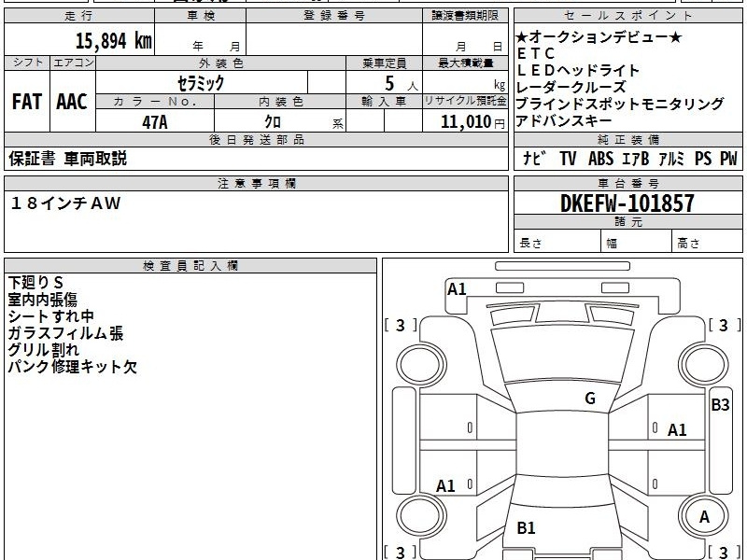
Task: Click ★オークションデビュー★ sales point
Action: (x=599, y=36)
